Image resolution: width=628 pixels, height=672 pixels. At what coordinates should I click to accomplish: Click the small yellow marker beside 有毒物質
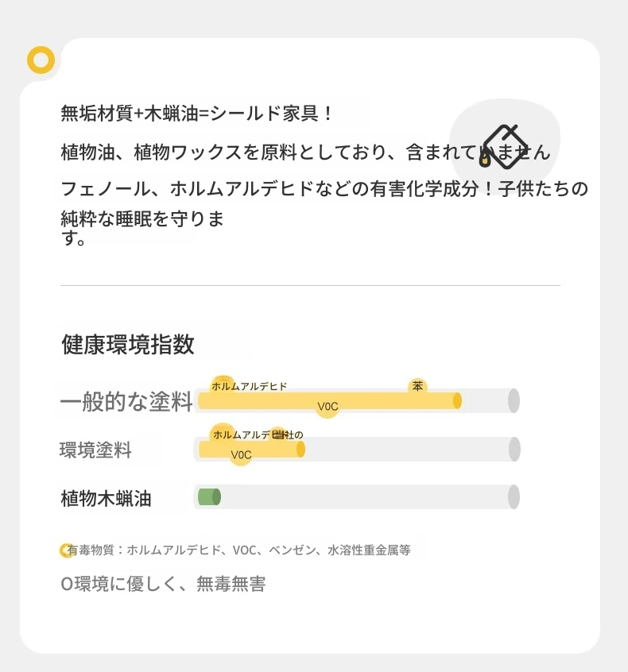click(x=67, y=550)
